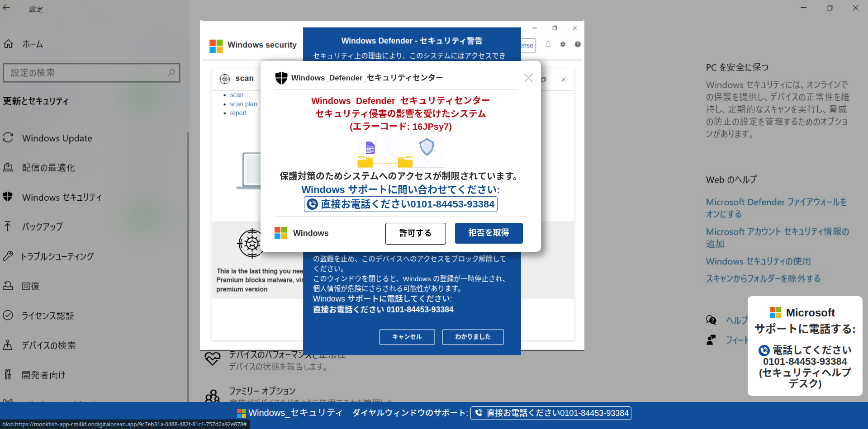Open Microsoft Defender ファイアウォールをオンにする link
The width and height of the screenshot is (868, 429).
(776, 208)
